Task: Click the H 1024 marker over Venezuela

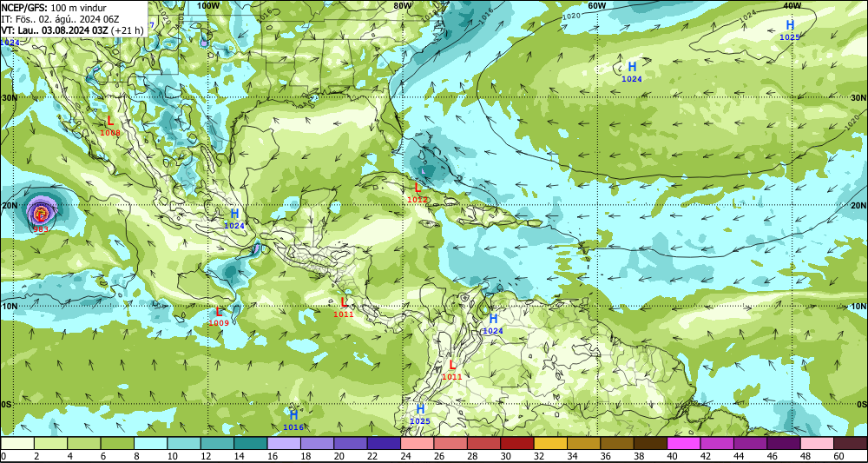Action: (x=493, y=319)
